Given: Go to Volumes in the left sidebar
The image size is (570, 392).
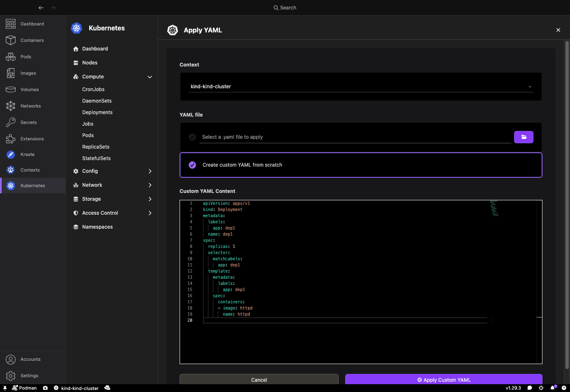Looking at the screenshot, I should click(x=32, y=89).
